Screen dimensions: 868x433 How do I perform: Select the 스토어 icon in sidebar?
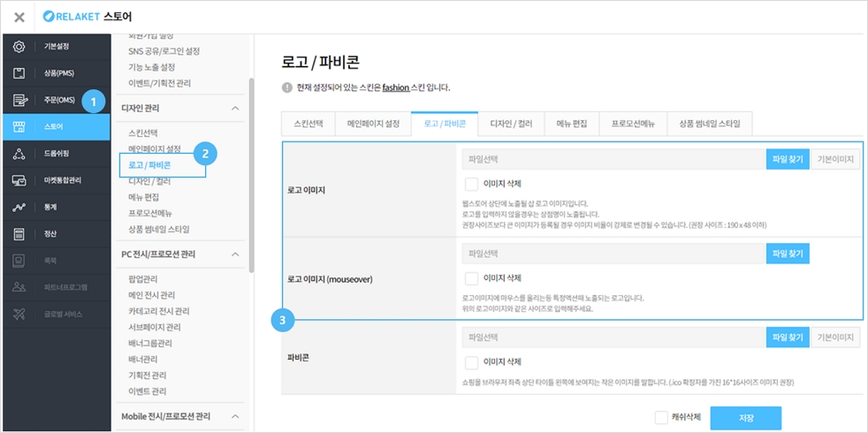pyautogui.click(x=19, y=127)
